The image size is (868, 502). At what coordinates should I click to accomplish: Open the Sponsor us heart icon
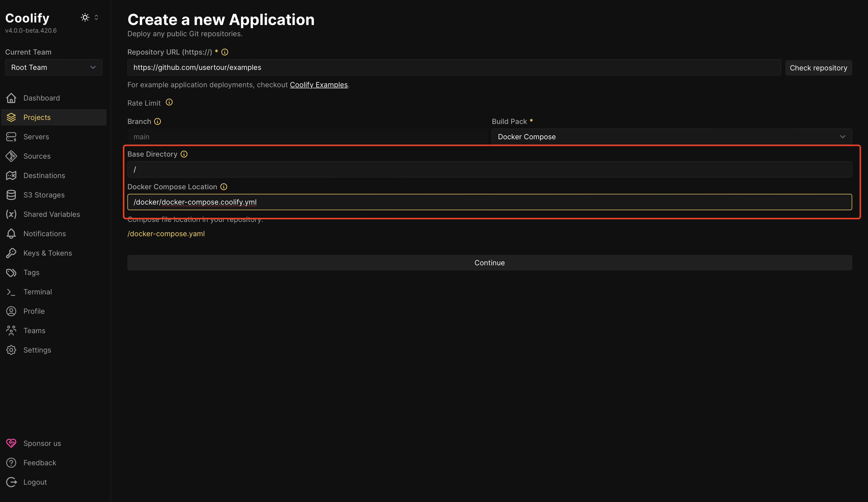coord(11,443)
